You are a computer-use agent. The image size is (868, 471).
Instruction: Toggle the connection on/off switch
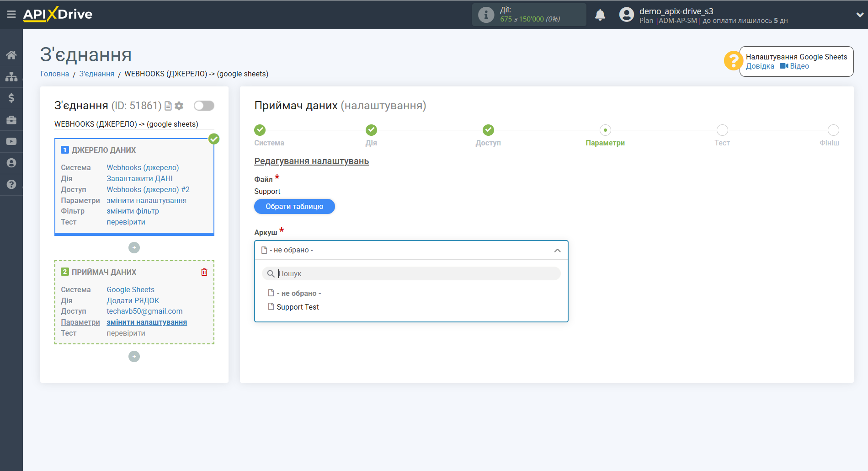point(204,106)
